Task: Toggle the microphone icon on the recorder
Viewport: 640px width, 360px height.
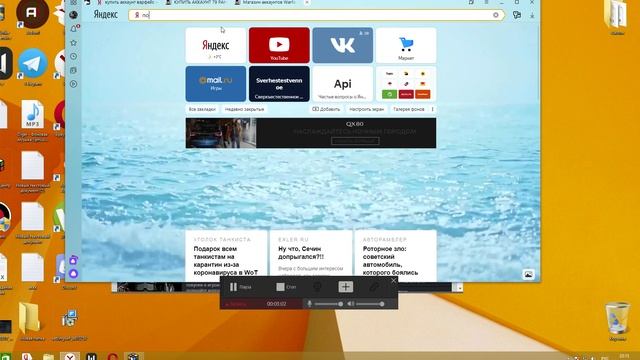Action: tap(309, 304)
